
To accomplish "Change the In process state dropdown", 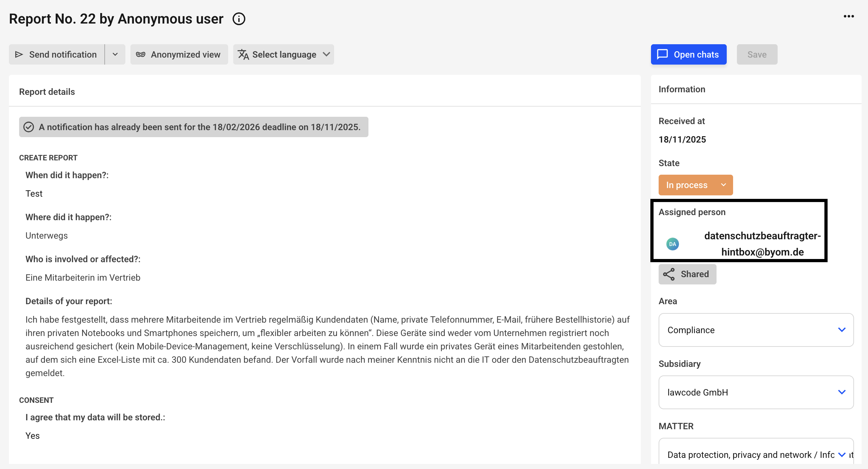I will click(x=696, y=185).
